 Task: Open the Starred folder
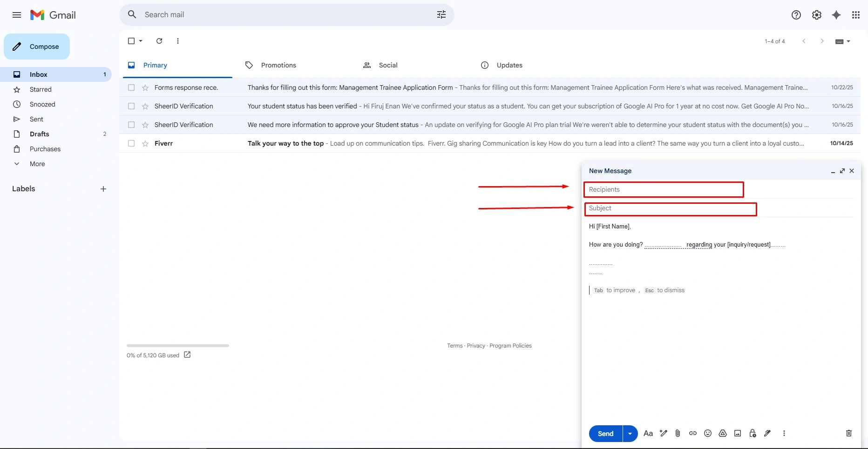click(x=56, y=89)
